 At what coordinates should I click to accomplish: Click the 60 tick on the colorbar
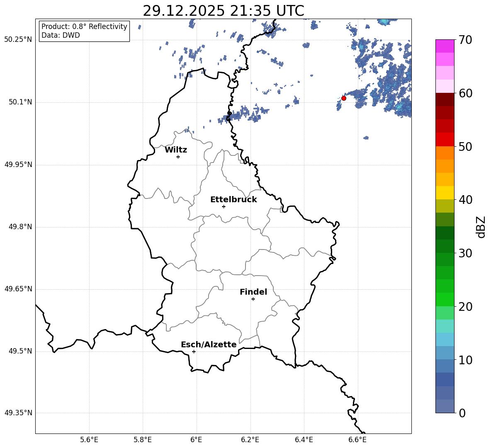(465, 93)
